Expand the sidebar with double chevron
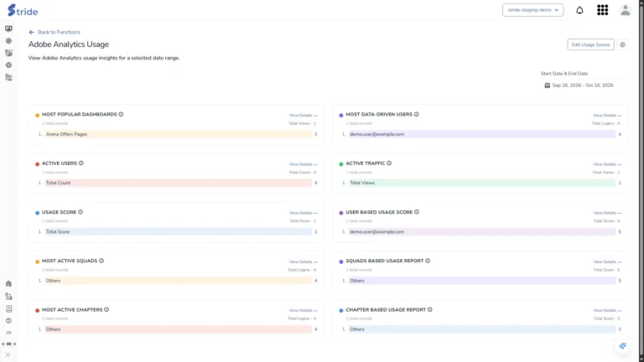 (x=8, y=354)
